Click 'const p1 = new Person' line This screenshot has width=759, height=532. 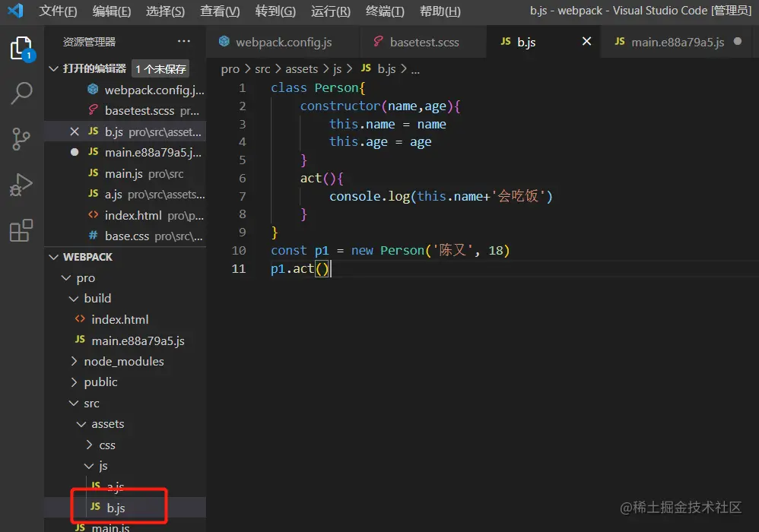390,251
